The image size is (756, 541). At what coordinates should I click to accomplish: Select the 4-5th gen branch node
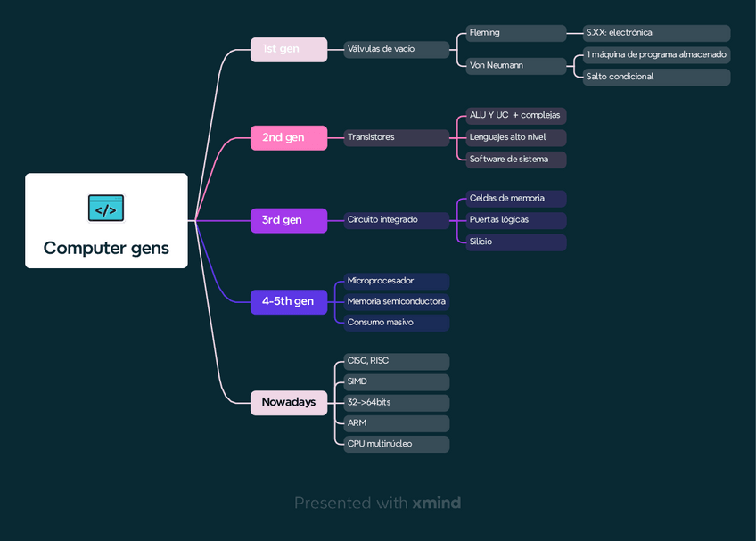[289, 301]
